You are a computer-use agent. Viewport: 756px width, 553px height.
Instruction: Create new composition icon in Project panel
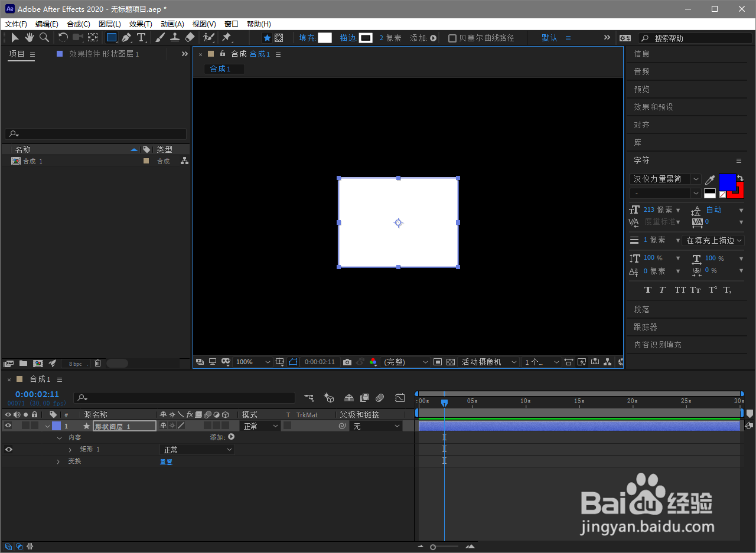(38, 364)
